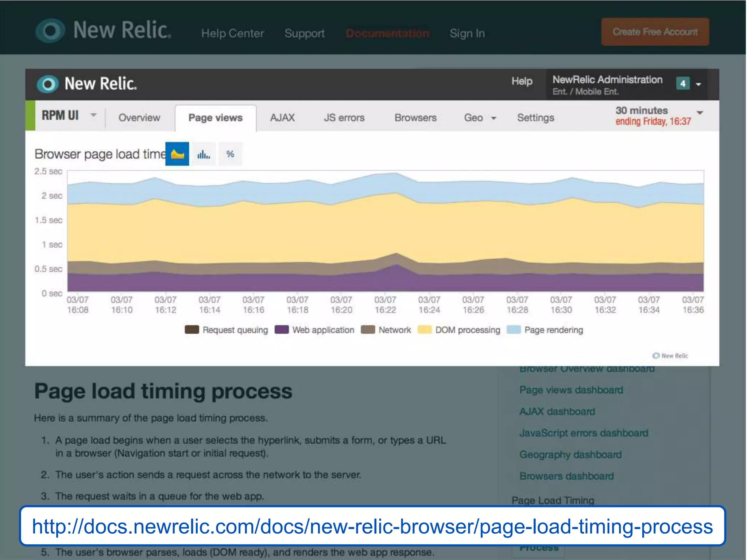Go to the JS errors tab
Viewport: 747px width, 560px height.
344,118
